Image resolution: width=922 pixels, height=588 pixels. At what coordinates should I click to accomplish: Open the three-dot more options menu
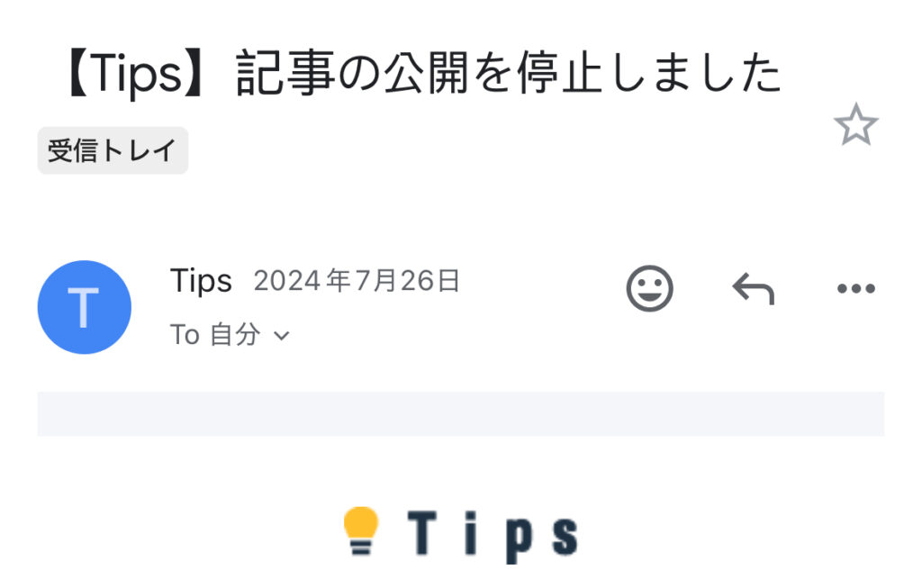856,289
